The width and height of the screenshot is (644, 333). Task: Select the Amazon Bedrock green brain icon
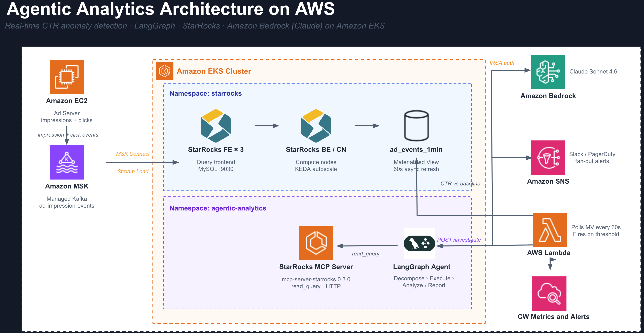pyautogui.click(x=548, y=72)
